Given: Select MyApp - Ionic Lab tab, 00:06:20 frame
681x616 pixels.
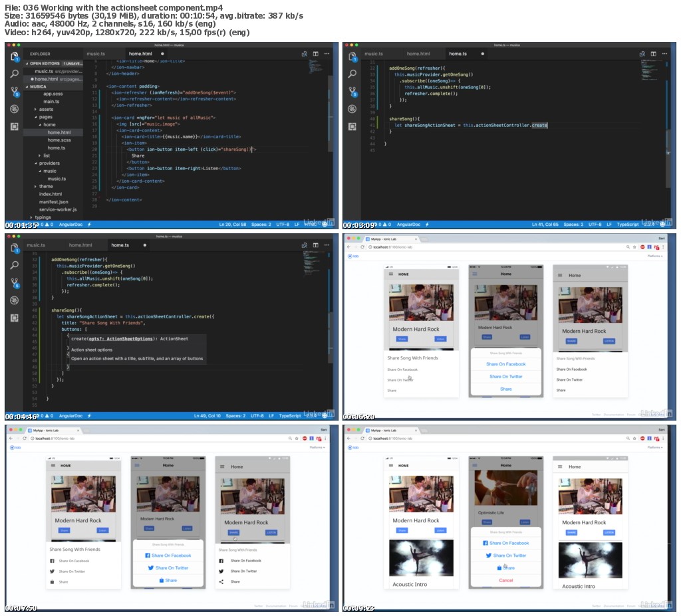Looking at the screenshot, I should click(x=392, y=239).
